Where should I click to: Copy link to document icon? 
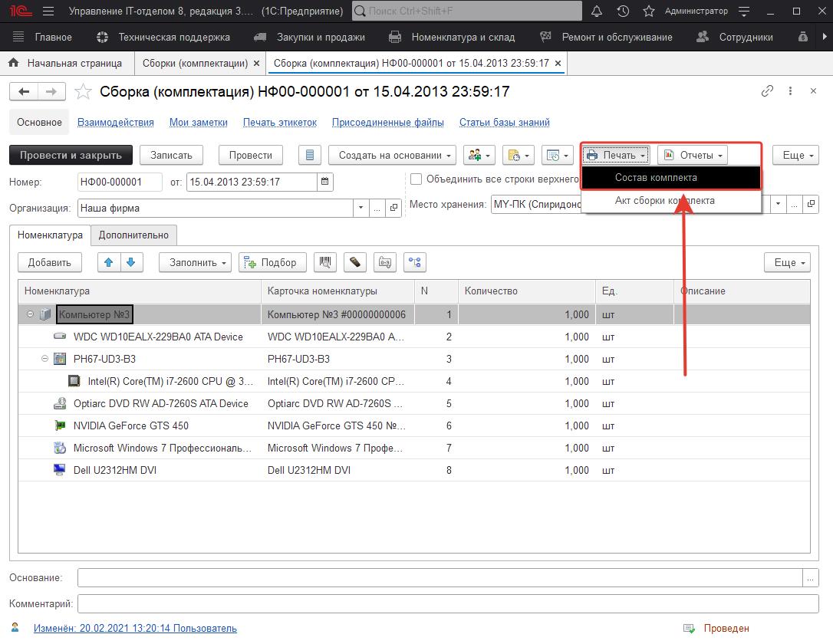click(x=767, y=91)
